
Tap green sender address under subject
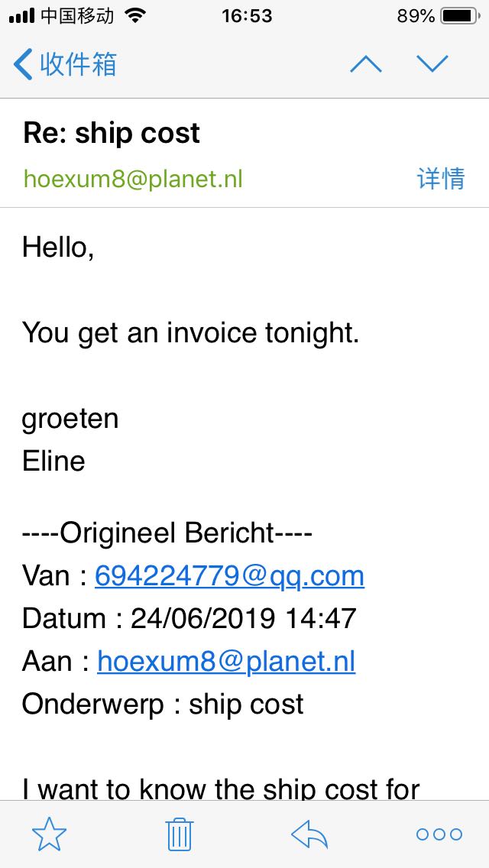coord(133,179)
